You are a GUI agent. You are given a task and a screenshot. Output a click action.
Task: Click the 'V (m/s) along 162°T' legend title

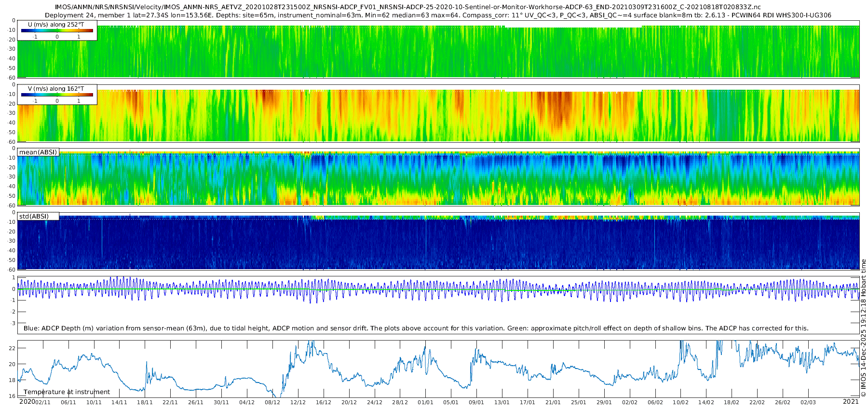56,88
